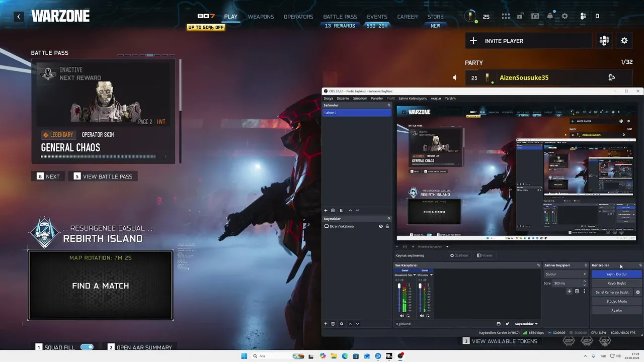Screen dimensions: 644x362
Task: Open the social group icon next to Invite Player
Action: [604, 41]
